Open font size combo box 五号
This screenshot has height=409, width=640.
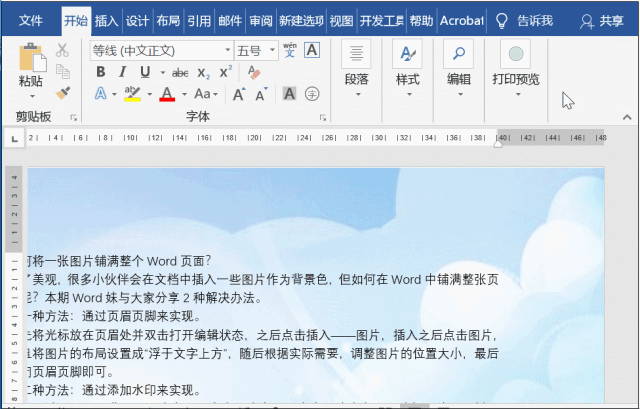257,51
